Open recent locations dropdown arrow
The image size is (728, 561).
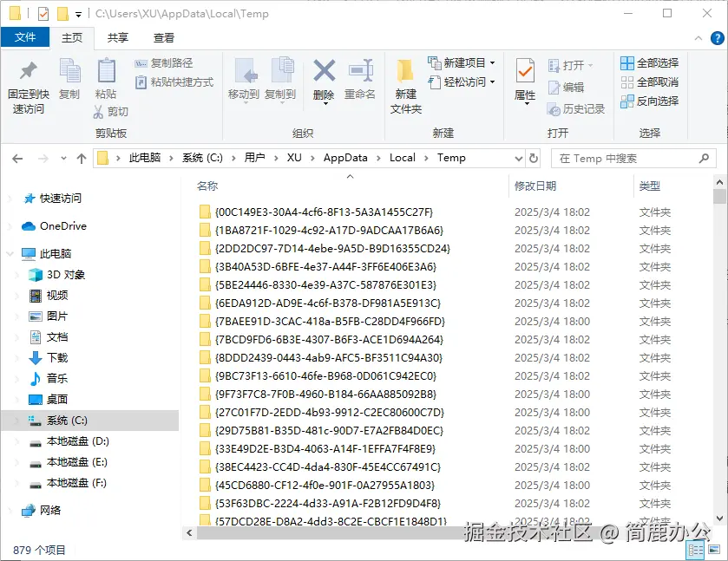(63, 159)
